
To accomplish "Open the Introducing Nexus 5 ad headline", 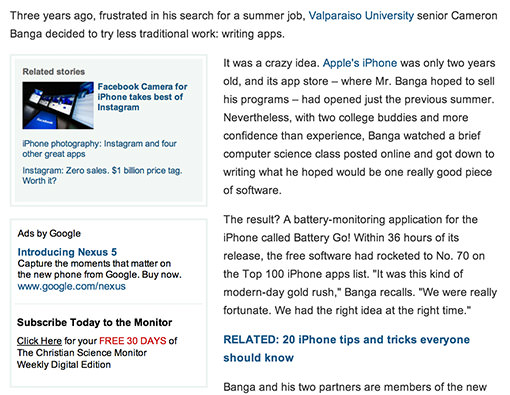I will pyautogui.click(x=67, y=252).
